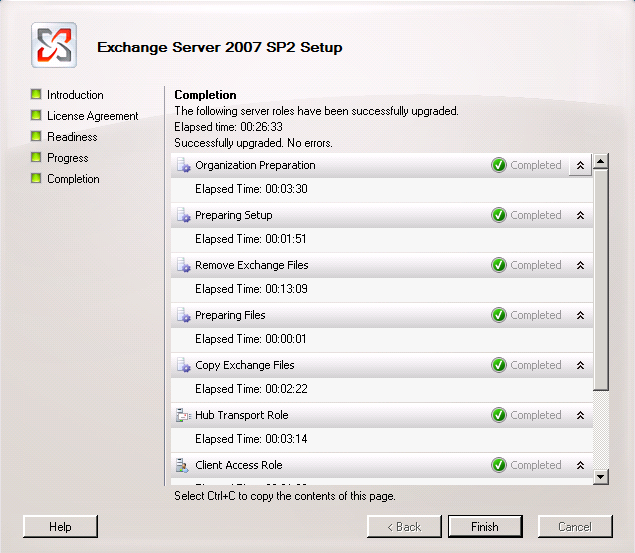
Task: Click green check next to Organization Preparation
Action: tap(499, 165)
